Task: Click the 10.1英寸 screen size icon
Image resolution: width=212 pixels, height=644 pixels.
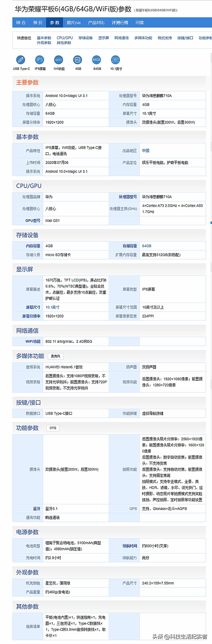Action: pos(116,60)
